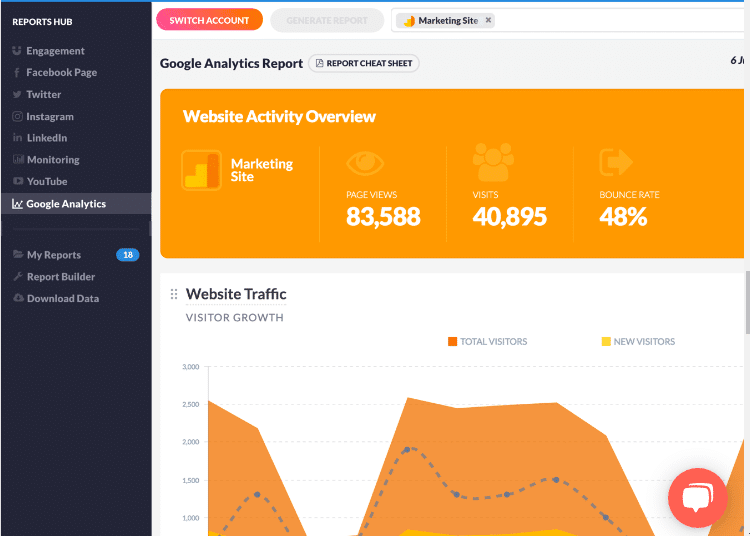Toggle the Total Visitors legend swatch

(x=452, y=341)
